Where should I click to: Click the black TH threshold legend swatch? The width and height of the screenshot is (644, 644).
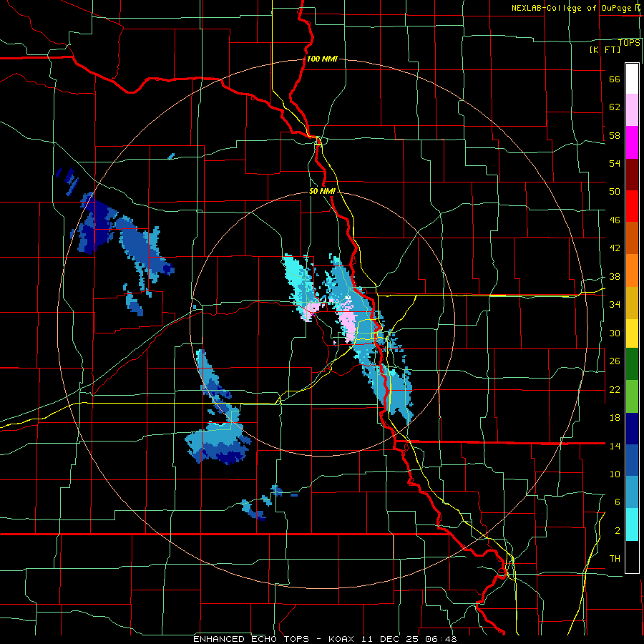coord(632,557)
